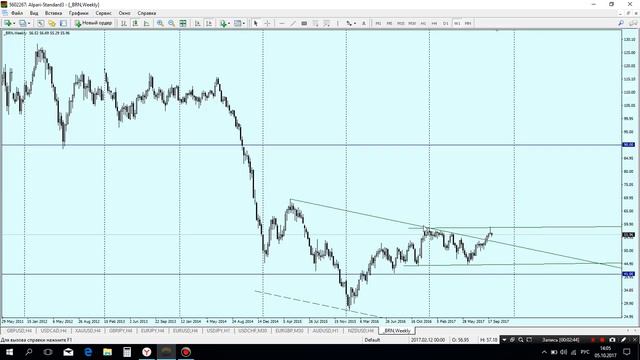
Task: Open the Окно menu
Action: 124,13
